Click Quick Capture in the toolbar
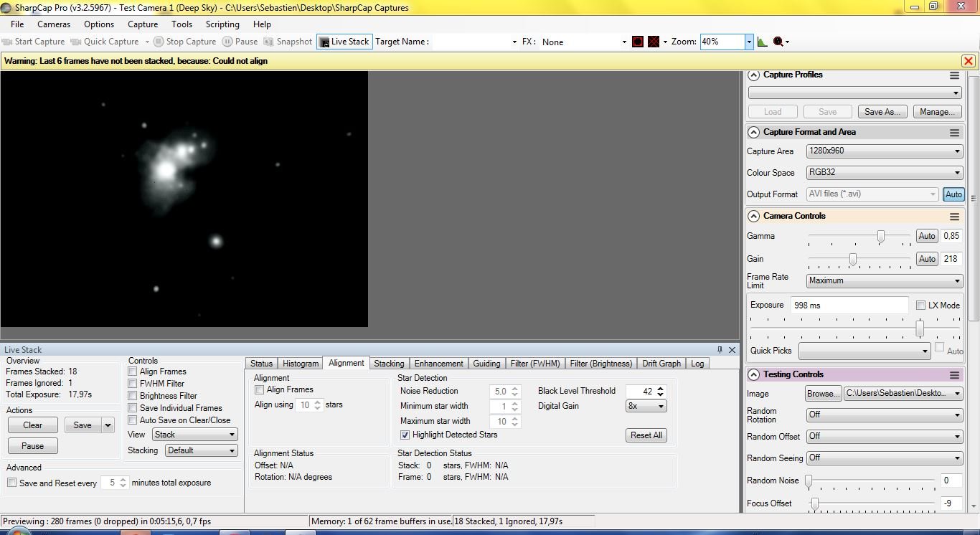 (x=105, y=42)
